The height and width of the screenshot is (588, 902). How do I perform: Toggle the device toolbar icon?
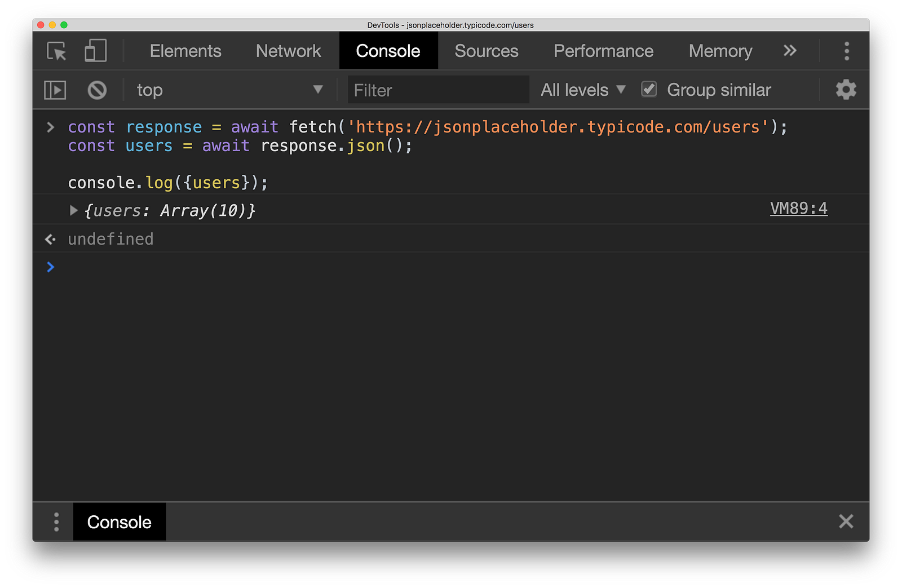[95, 51]
